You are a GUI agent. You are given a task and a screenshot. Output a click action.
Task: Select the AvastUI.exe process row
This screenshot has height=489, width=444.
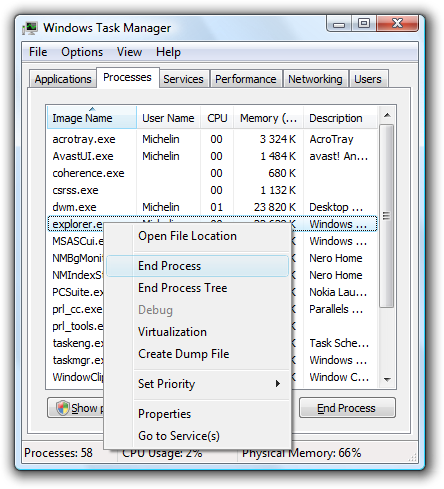[212, 156]
